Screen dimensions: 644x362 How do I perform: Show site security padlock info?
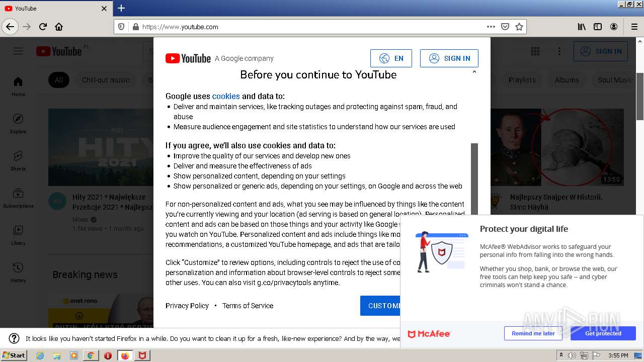coord(135,27)
